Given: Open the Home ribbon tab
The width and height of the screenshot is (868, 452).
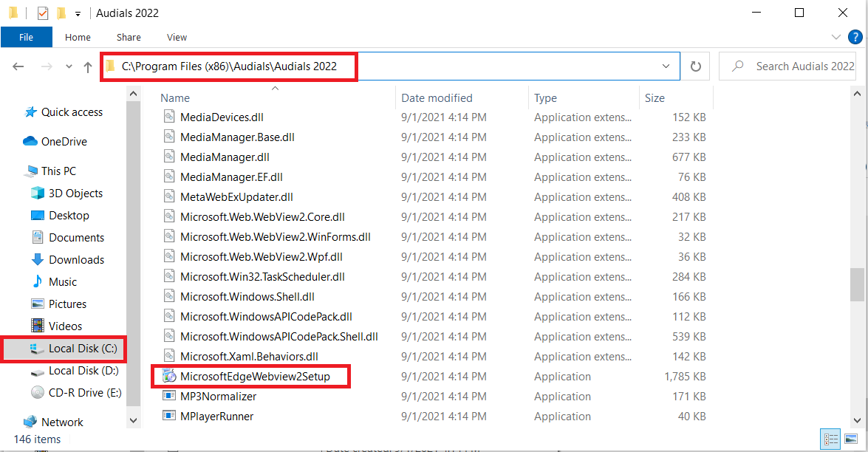Looking at the screenshot, I should coord(78,37).
